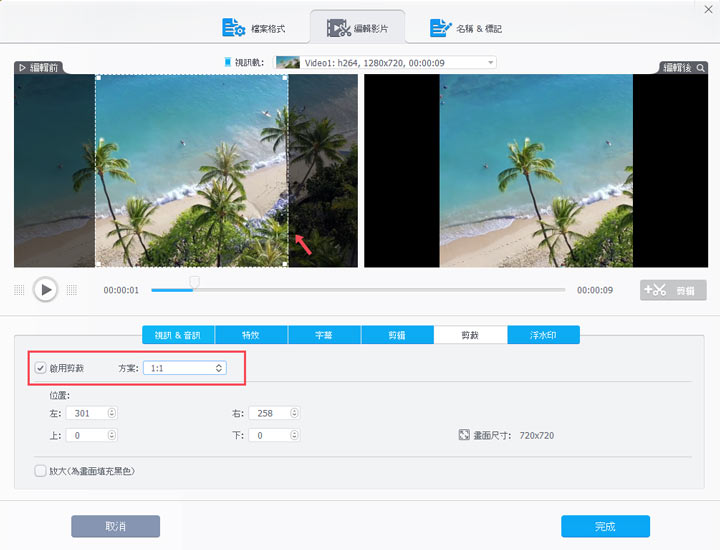Image resolution: width=720 pixels, height=550 pixels.
Task: Switch to the 浮水印 watermark sub-tab
Action: 543,335
